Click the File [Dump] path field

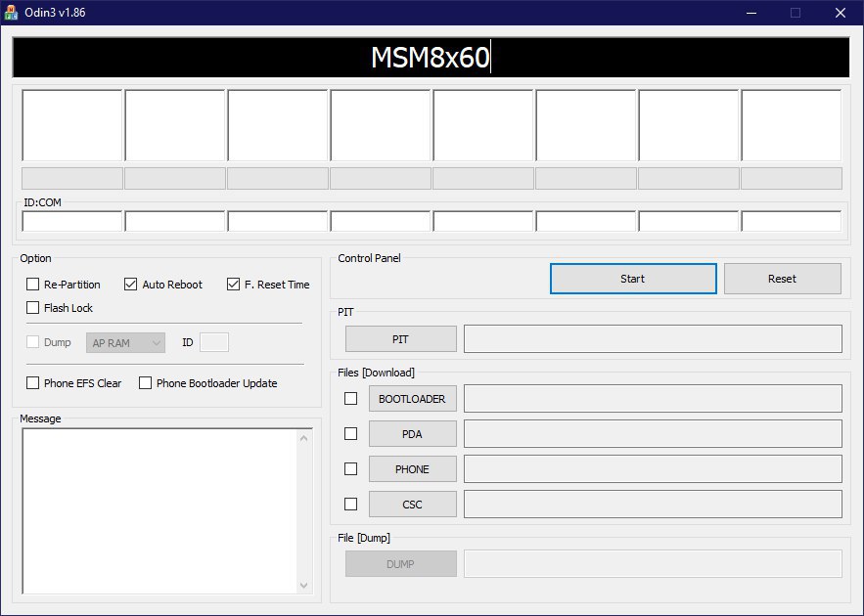click(653, 563)
